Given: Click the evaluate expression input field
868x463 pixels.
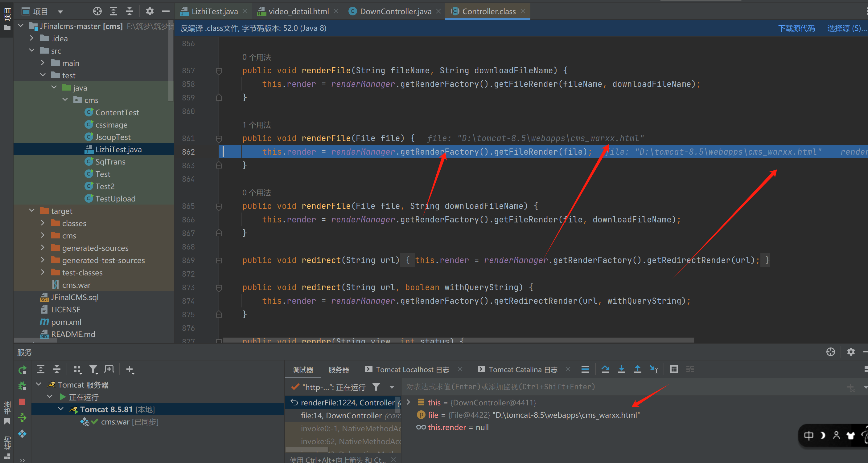Looking at the screenshot, I should 623,387.
